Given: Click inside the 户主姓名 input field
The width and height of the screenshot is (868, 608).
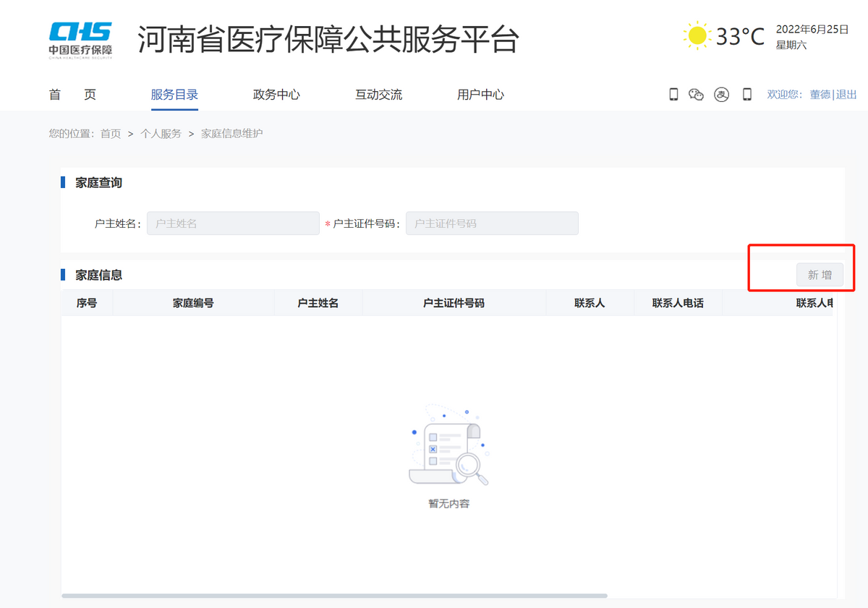Looking at the screenshot, I should click(232, 223).
